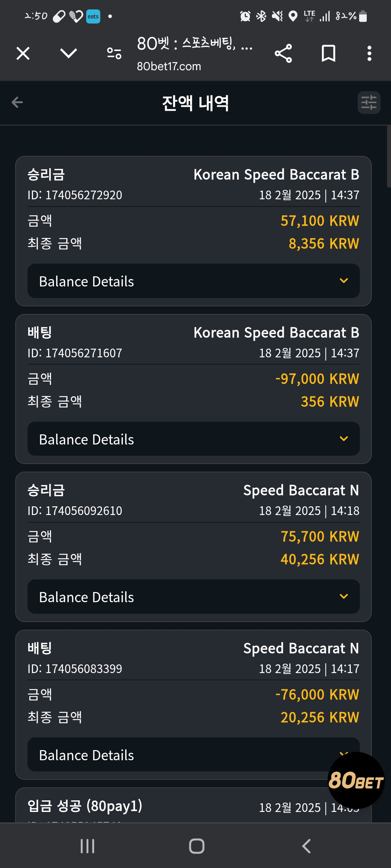Open site settings sliders icon in address bar

click(114, 54)
